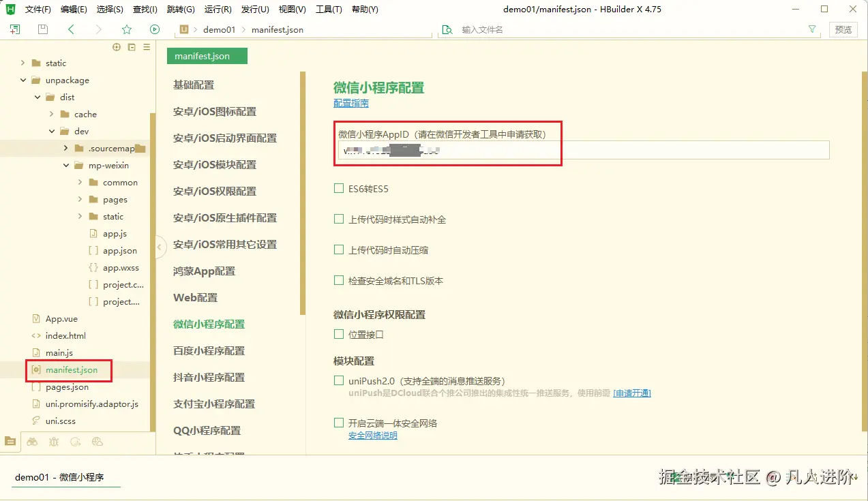868x501 pixels.
Task: Click the bookmark star icon
Action: [x=126, y=29]
